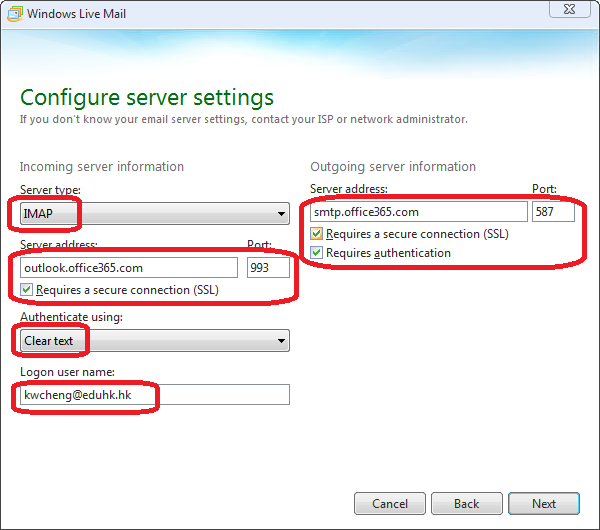Close the Windows Live Mail dialog

point(569,9)
